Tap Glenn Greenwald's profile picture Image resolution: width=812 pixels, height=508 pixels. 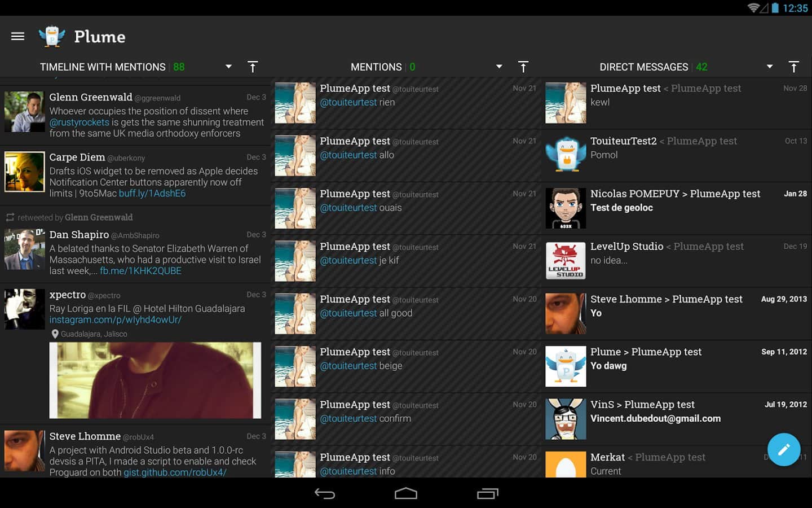click(24, 112)
